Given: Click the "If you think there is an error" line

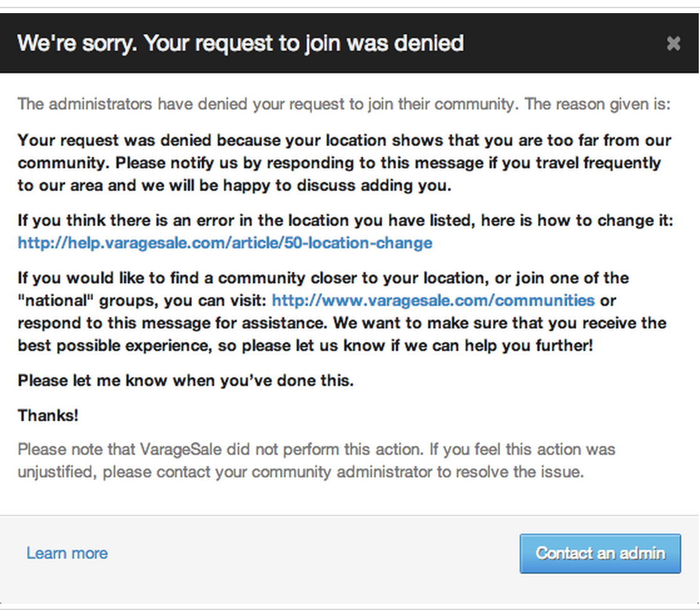Looking at the screenshot, I should click(345, 221).
